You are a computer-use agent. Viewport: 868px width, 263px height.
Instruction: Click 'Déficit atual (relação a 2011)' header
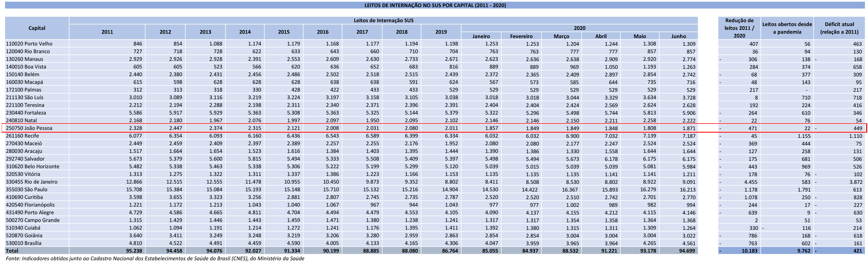839,28
